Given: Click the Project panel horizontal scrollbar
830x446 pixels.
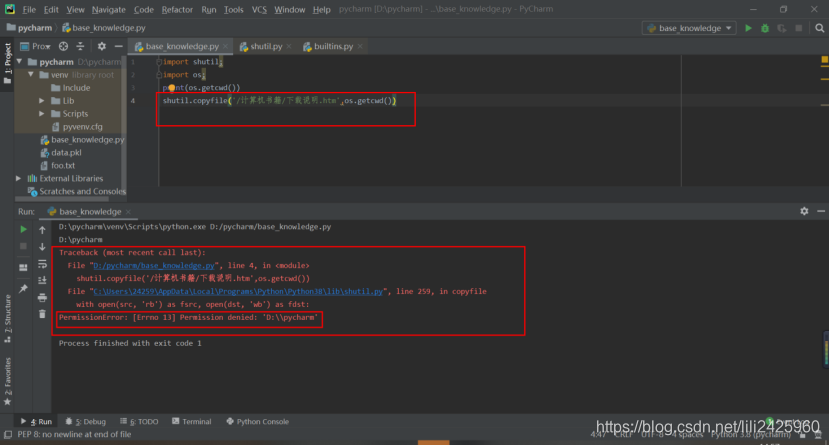Looking at the screenshot, I should pyautogui.click(x=62, y=199).
